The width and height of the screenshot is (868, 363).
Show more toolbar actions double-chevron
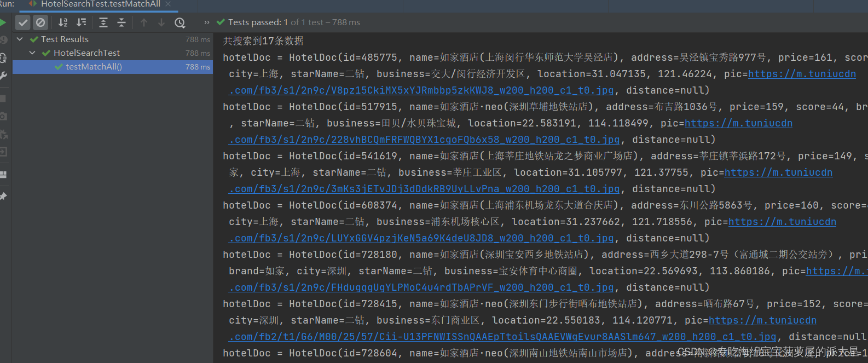[207, 22]
